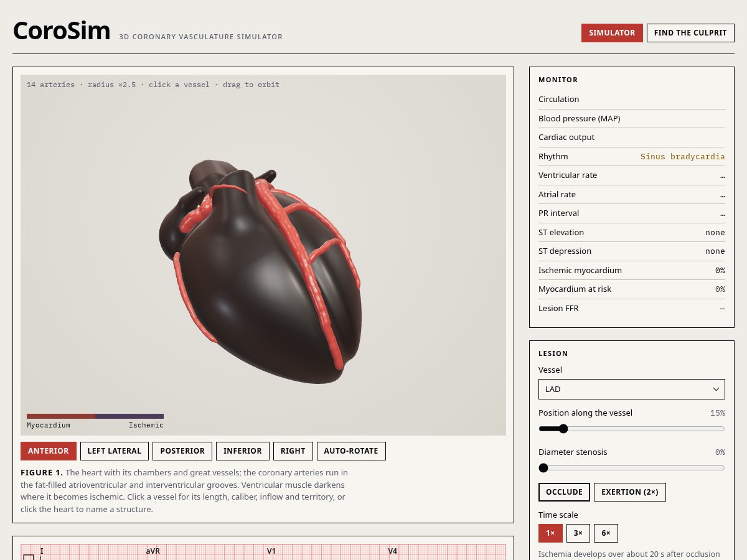Switch to Left Lateral view
Image resolution: width=747 pixels, height=560 pixels.
[x=115, y=451]
